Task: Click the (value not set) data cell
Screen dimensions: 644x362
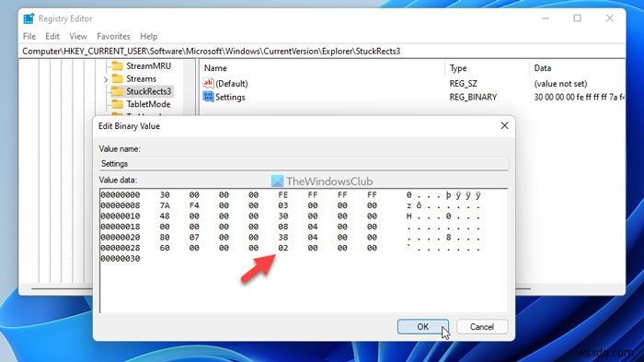Action: 560,84
